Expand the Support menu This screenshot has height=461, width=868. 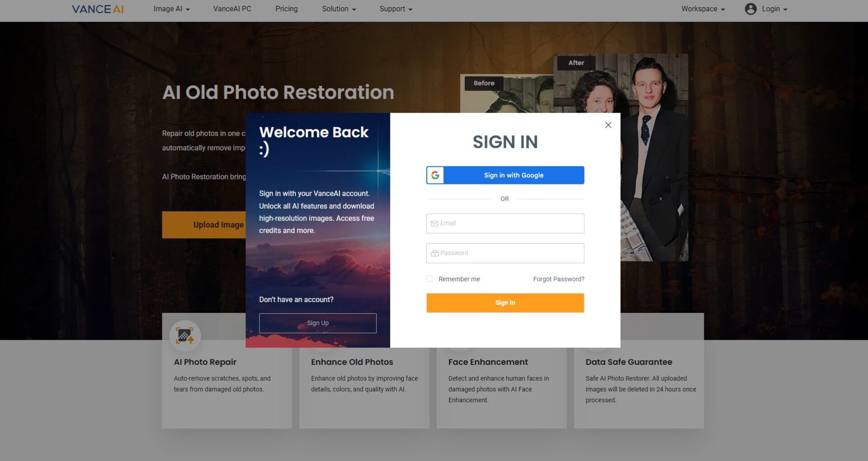[x=396, y=9]
